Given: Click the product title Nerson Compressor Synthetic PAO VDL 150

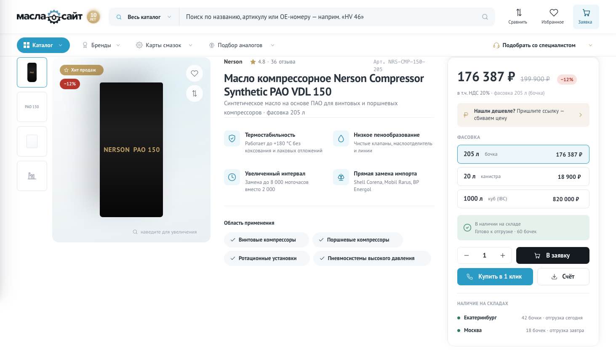Looking at the screenshot, I should coord(324,85).
